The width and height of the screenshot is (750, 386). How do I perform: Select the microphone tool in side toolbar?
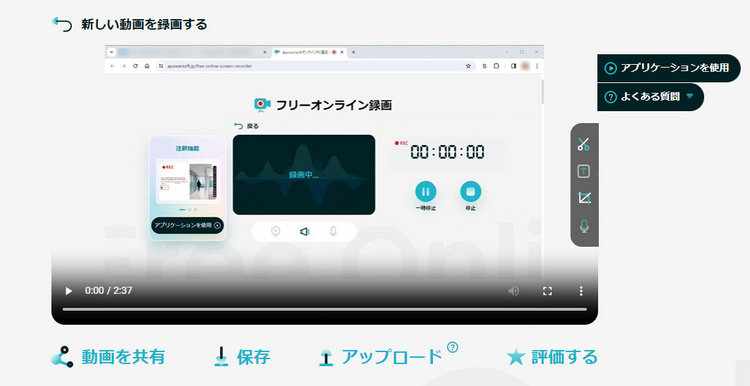584,226
